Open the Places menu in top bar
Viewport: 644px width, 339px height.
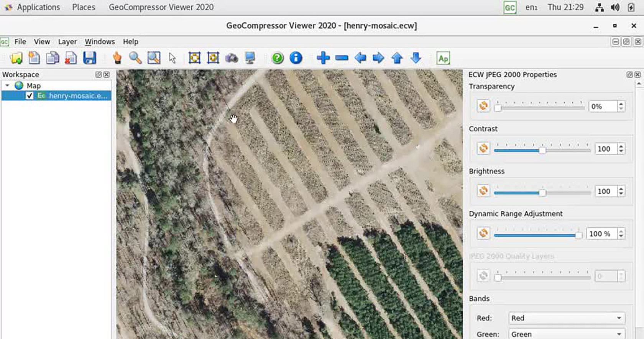tap(84, 7)
